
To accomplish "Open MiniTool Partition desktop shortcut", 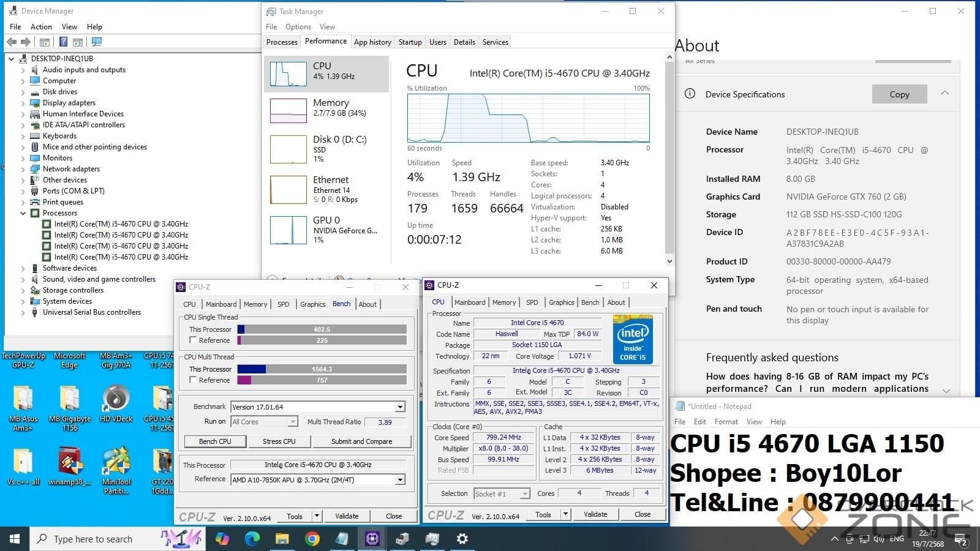I will coord(116,471).
